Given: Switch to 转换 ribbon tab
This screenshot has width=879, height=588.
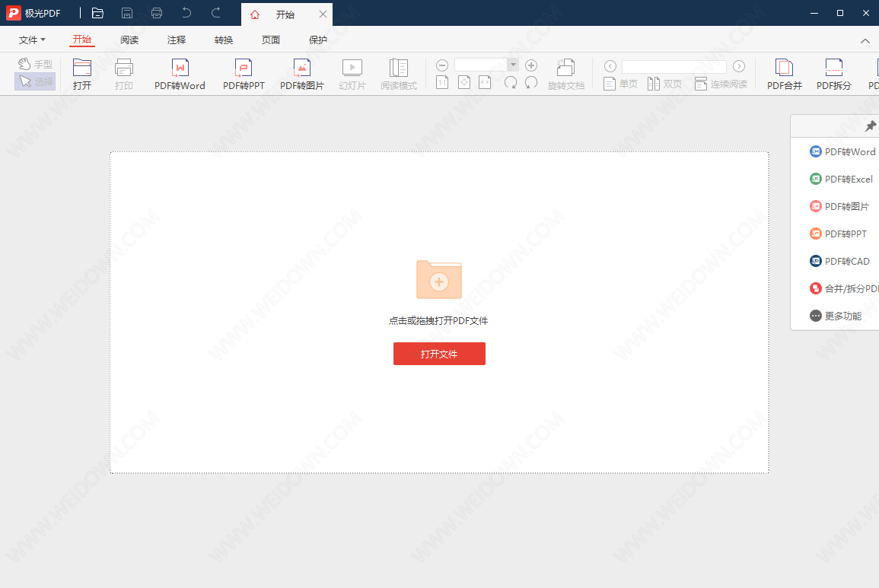Looking at the screenshot, I should coord(224,40).
